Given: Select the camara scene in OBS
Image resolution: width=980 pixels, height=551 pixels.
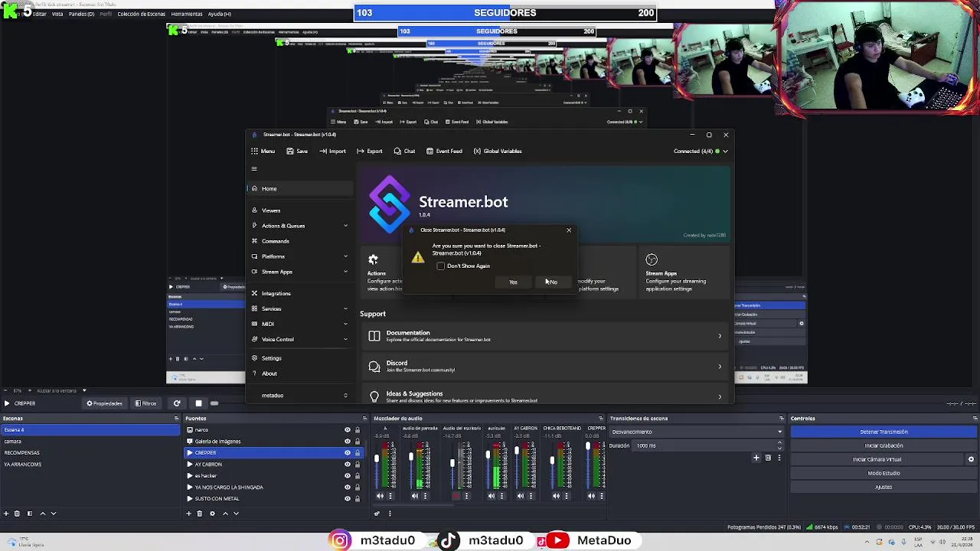Looking at the screenshot, I should [90, 442].
